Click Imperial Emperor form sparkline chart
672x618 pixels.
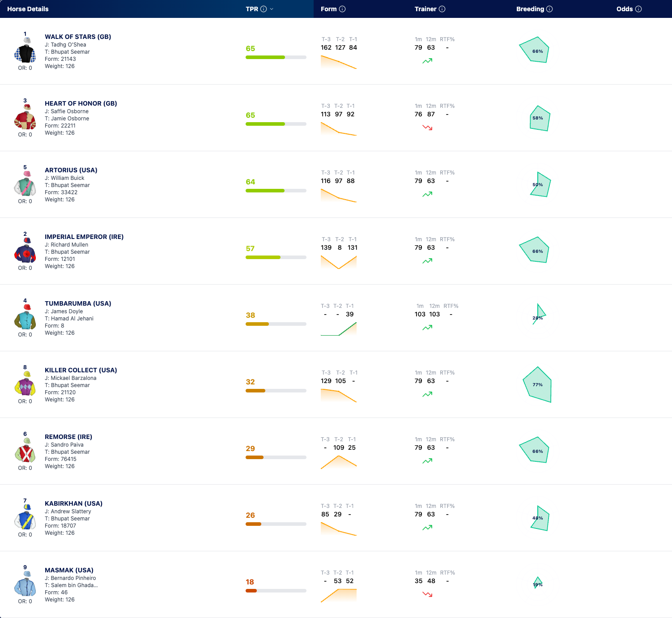click(339, 262)
